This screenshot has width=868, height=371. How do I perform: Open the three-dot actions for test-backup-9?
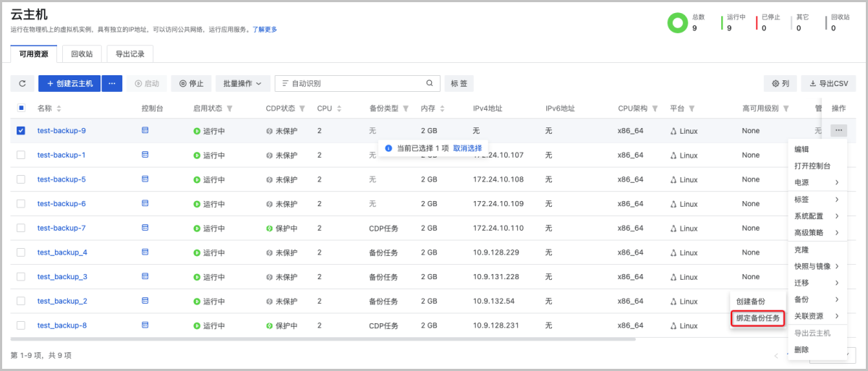click(838, 130)
